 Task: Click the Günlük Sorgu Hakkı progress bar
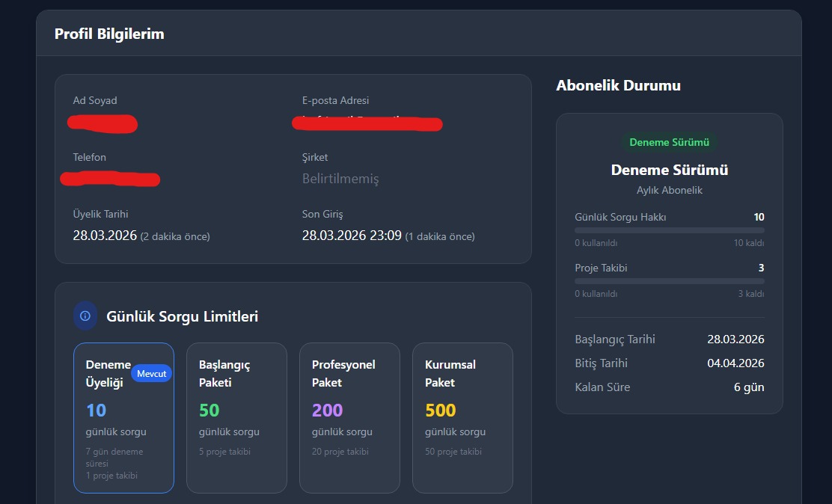(x=670, y=230)
